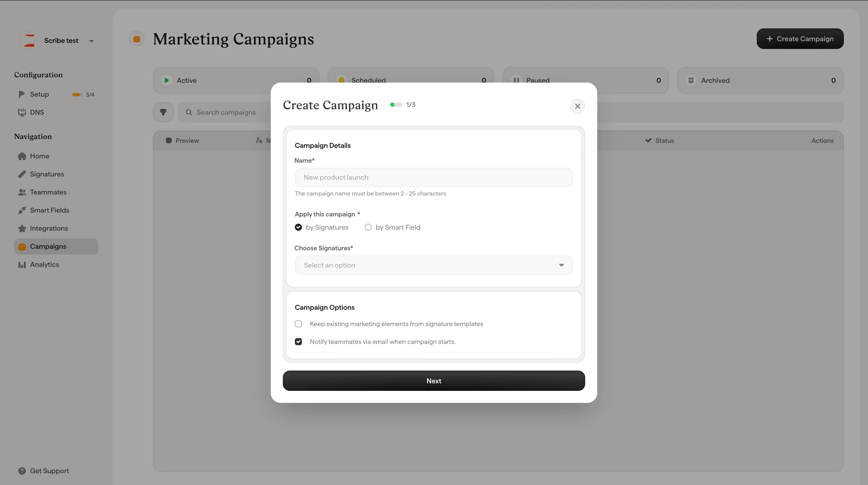The image size is (868, 485).
Task: Click the Preview column square icon
Action: click(x=169, y=140)
